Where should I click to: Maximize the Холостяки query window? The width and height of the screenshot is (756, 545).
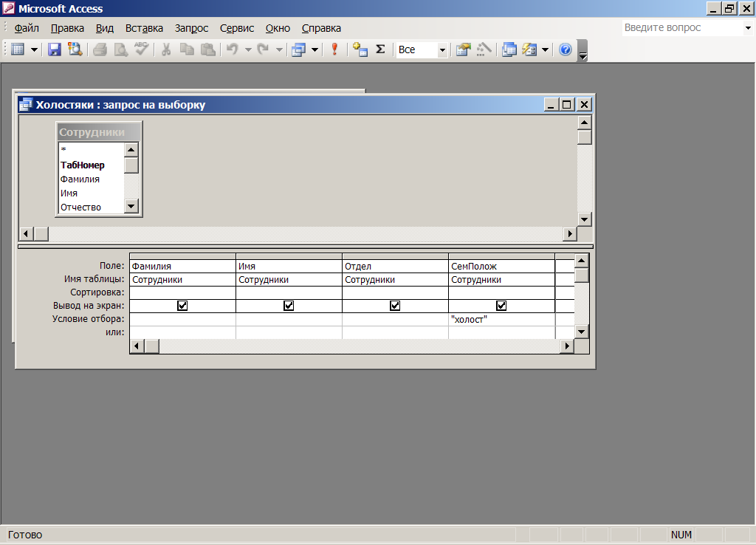pyautogui.click(x=567, y=104)
